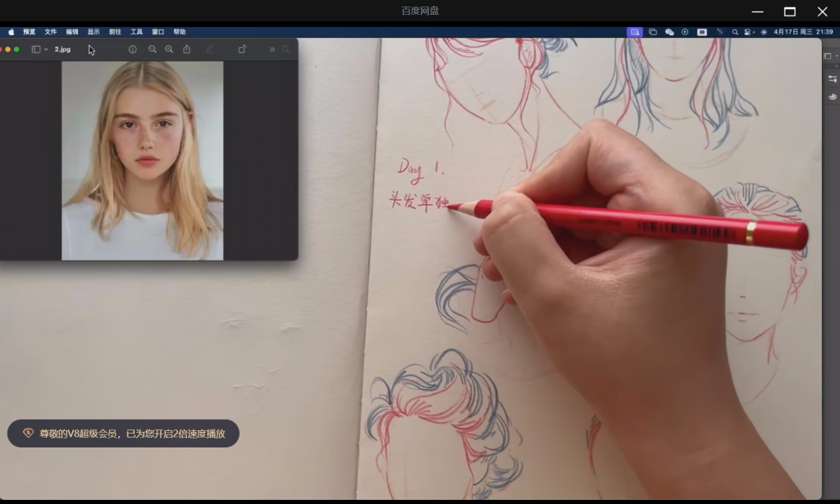The width and height of the screenshot is (840, 504).
Task: Click the portrait photo in Preview window
Action: [142, 160]
